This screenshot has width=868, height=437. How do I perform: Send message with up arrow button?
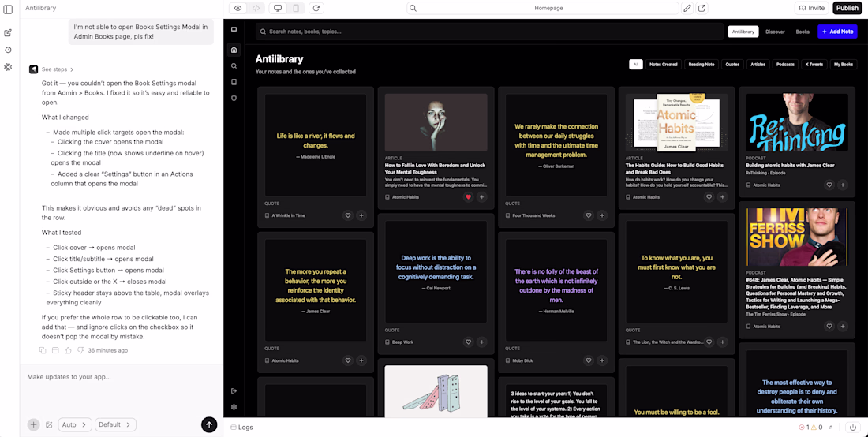click(x=209, y=425)
